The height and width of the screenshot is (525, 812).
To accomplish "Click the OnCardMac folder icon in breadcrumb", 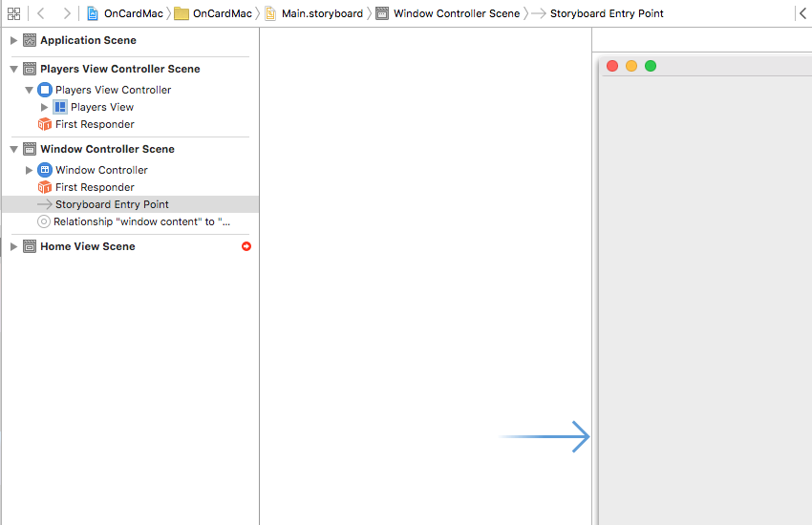I will 182,13.
